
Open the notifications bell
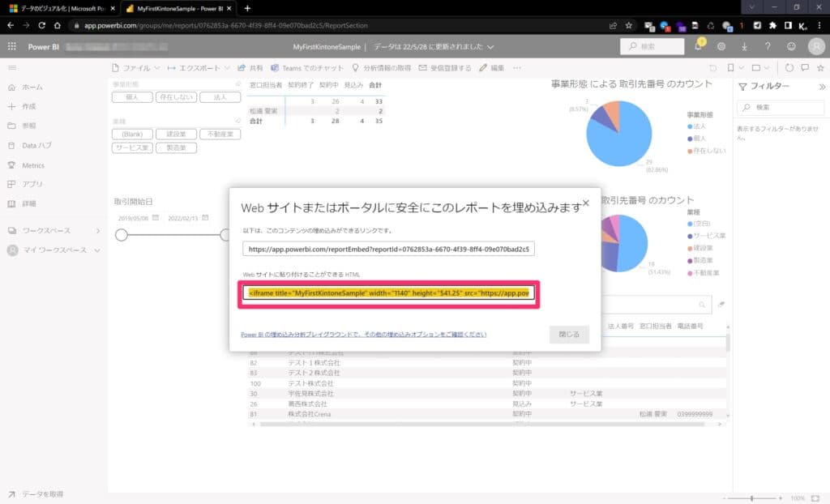click(x=698, y=46)
